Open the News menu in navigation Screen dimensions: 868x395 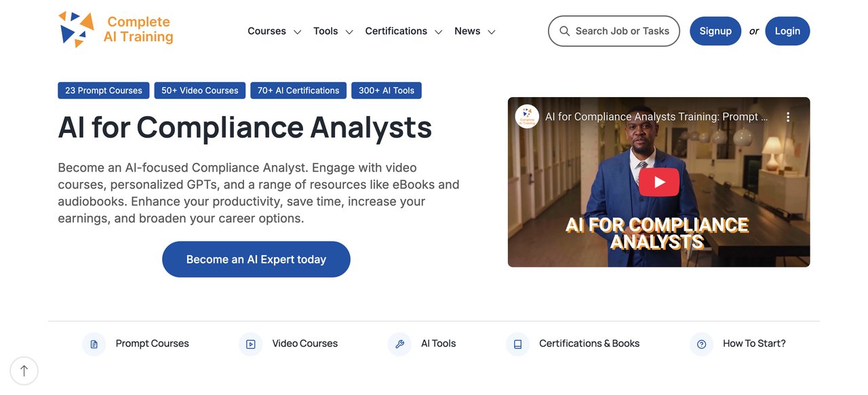[475, 31]
